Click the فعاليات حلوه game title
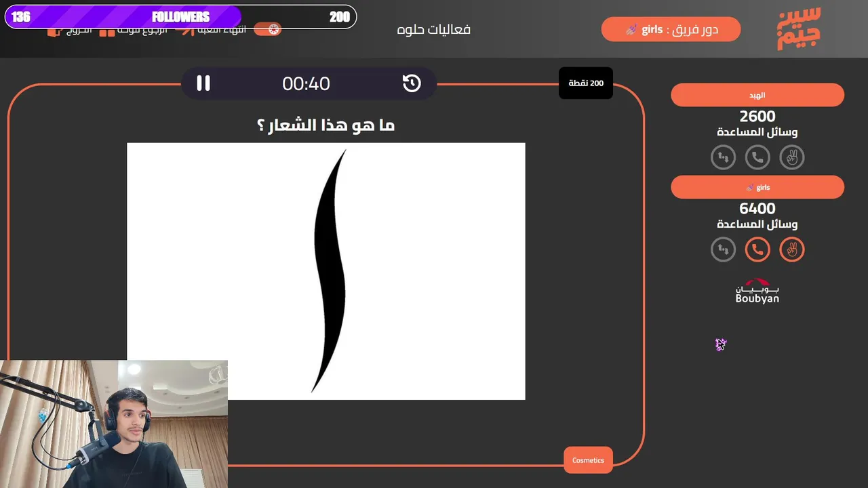 click(434, 30)
